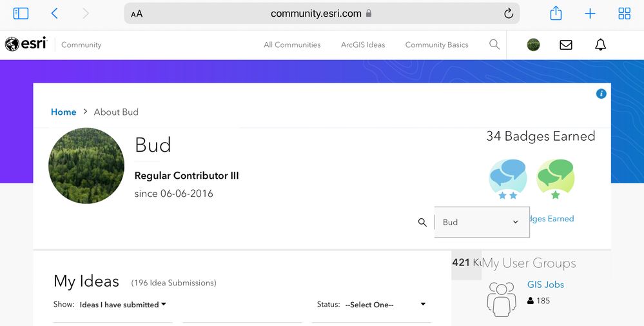Viewport: 644px width, 326px height.
Task: Show all open tabs overview
Action: coord(624,13)
